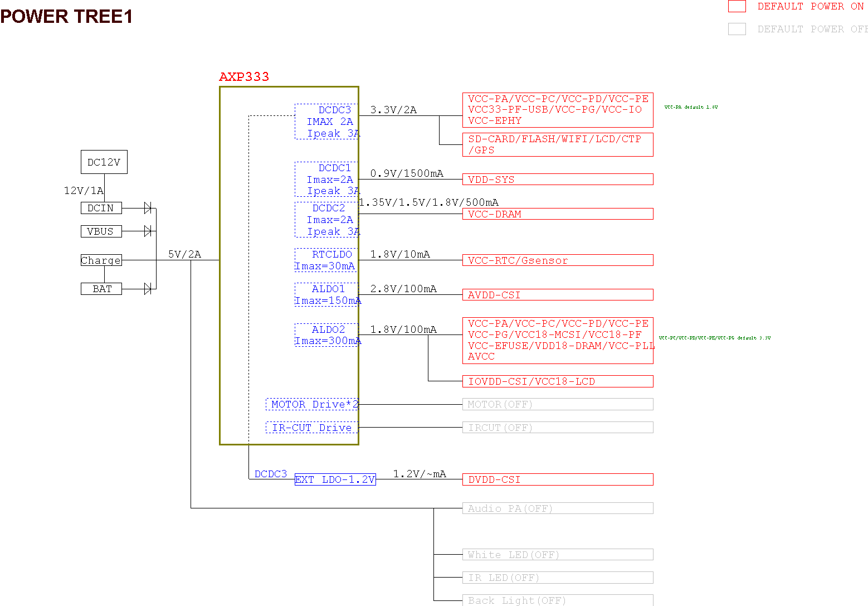The width and height of the screenshot is (868, 606).
Task: Click the diode symbol beside VBUS
Action: point(148,231)
